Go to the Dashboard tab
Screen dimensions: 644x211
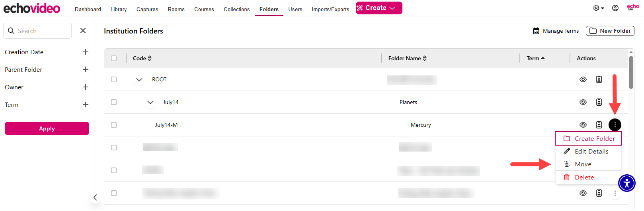click(88, 9)
